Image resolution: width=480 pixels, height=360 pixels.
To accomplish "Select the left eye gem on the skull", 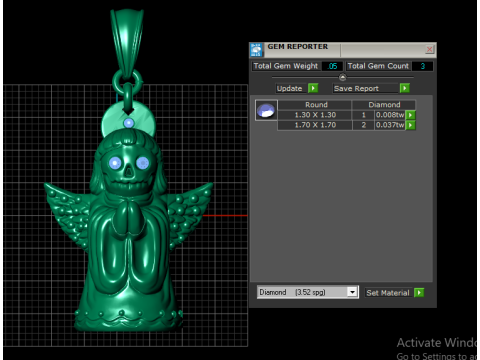I will pyautogui.click(x=115, y=163).
